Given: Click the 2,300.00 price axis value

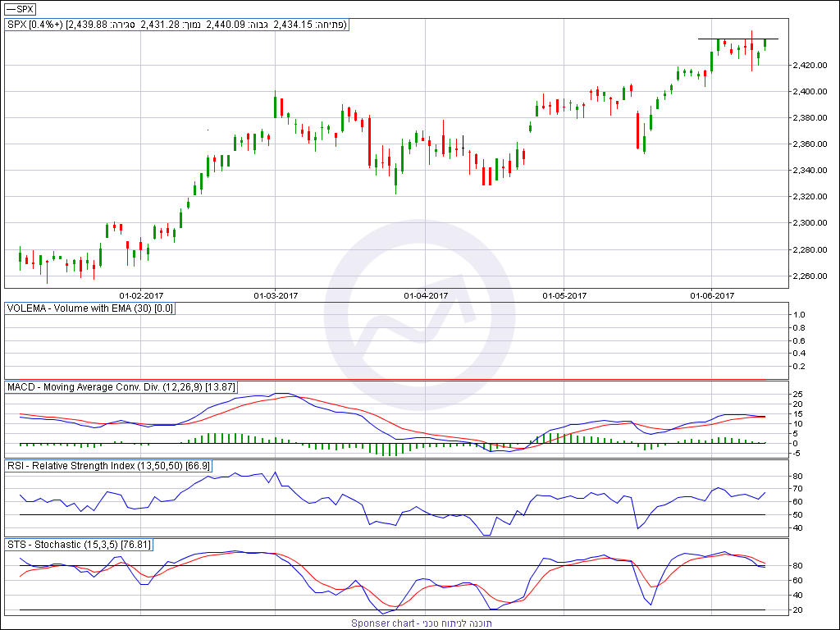Looking at the screenshot, I should click(x=810, y=223).
